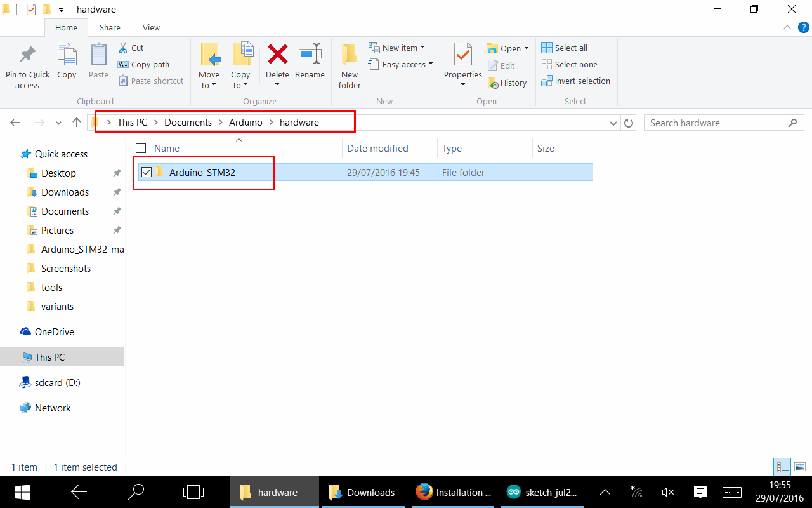The height and width of the screenshot is (508, 812).
Task: Click the Search hardware input field
Action: point(717,123)
